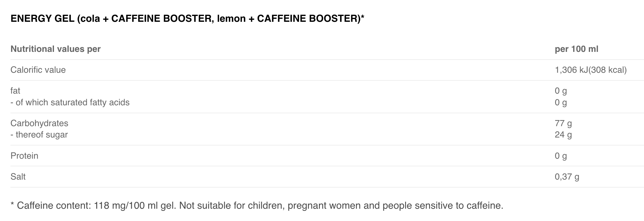Click the 0 g saturated fatty acids value
This screenshot has height=221, width=644.
(561, 103)
